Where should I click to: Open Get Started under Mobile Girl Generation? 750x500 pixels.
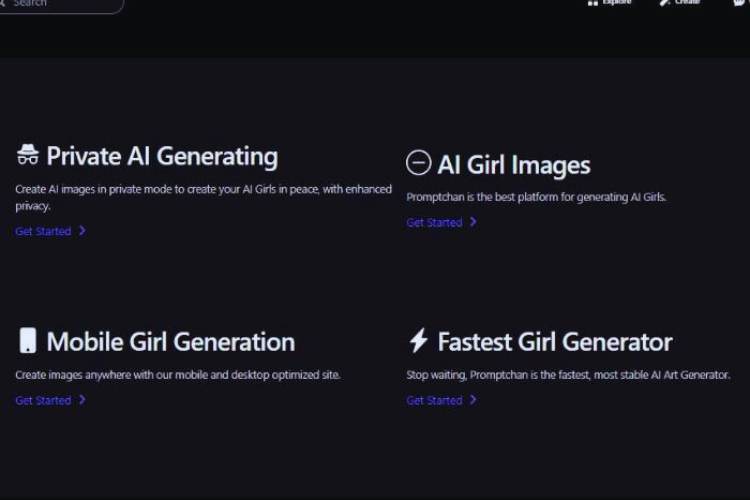(x=43, y=400)
